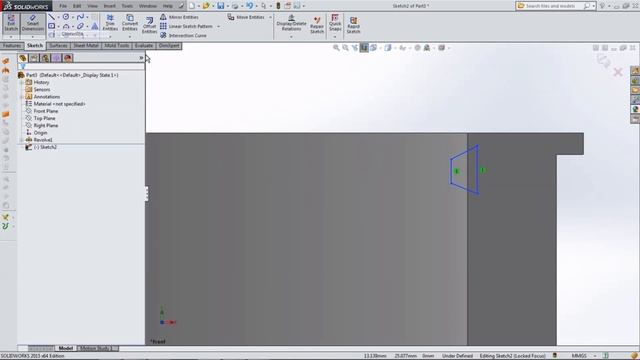Expand the Annotations tree node
The image size is (640, 360).
(22, 97)
